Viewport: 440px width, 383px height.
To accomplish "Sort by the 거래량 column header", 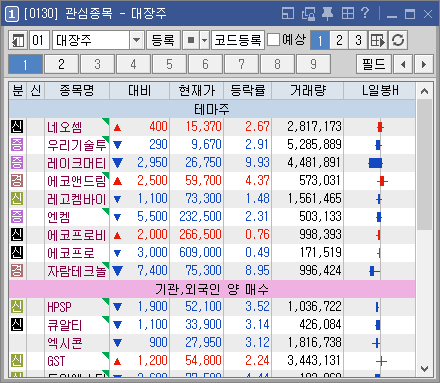I will [308, 91].
